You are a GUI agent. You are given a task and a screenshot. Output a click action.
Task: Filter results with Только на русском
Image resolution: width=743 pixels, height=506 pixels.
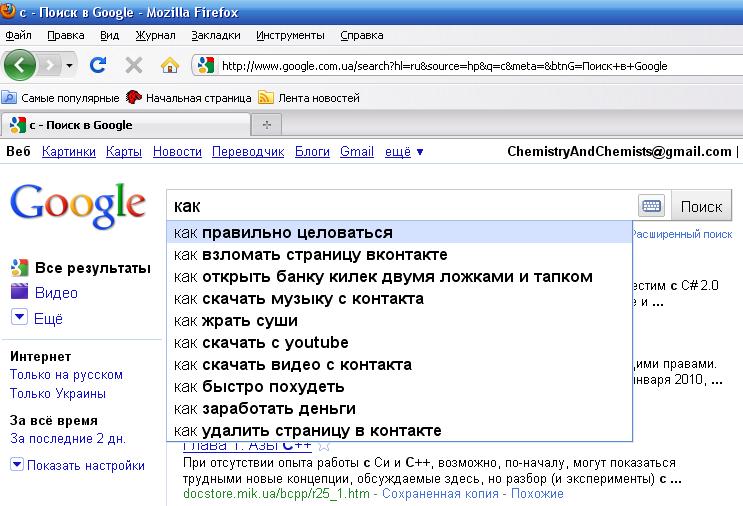[66, 375]
